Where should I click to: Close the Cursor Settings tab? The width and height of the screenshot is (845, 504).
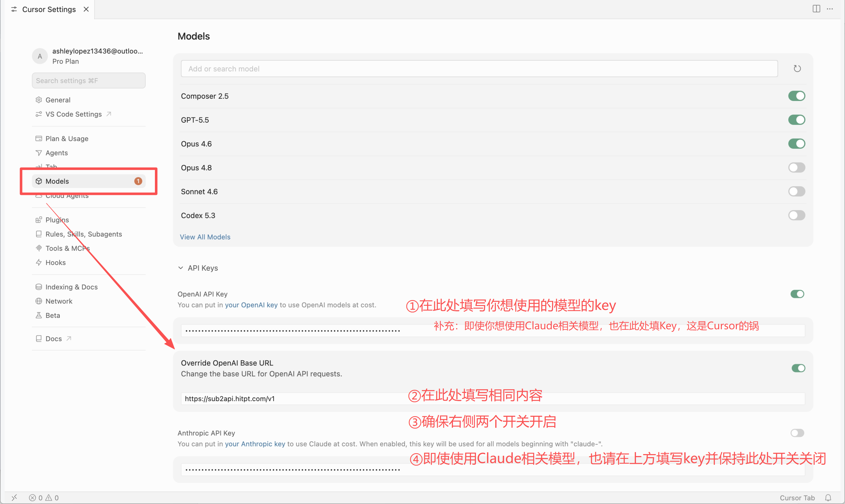pyautogui.click(x=86, y=9)
